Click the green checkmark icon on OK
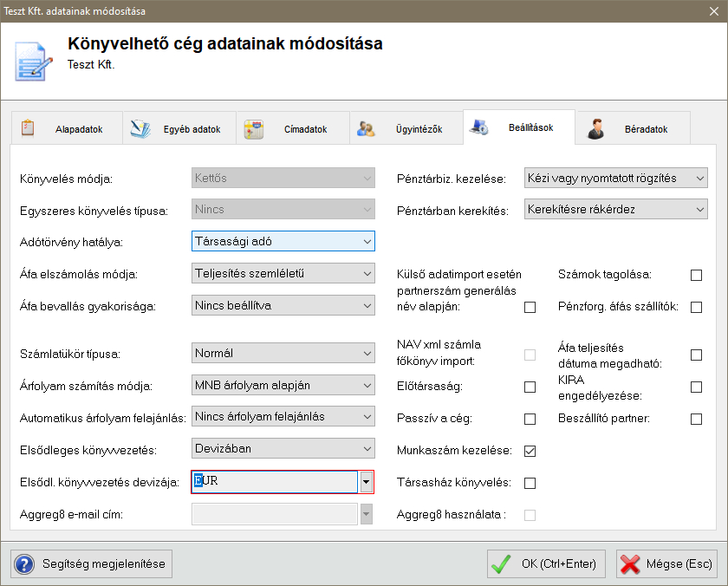This screenshot has width=728, height=586. click(x=501, y=563)
